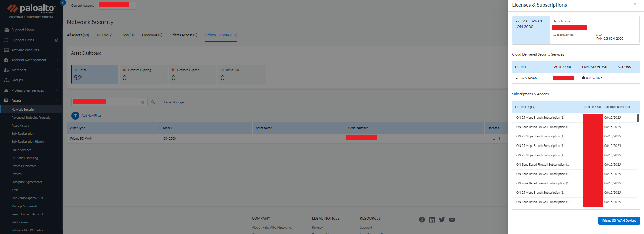Screen dimensions: 644x234
Task: Open Manage Shipments in sidebar
Action: coord(24,206)
